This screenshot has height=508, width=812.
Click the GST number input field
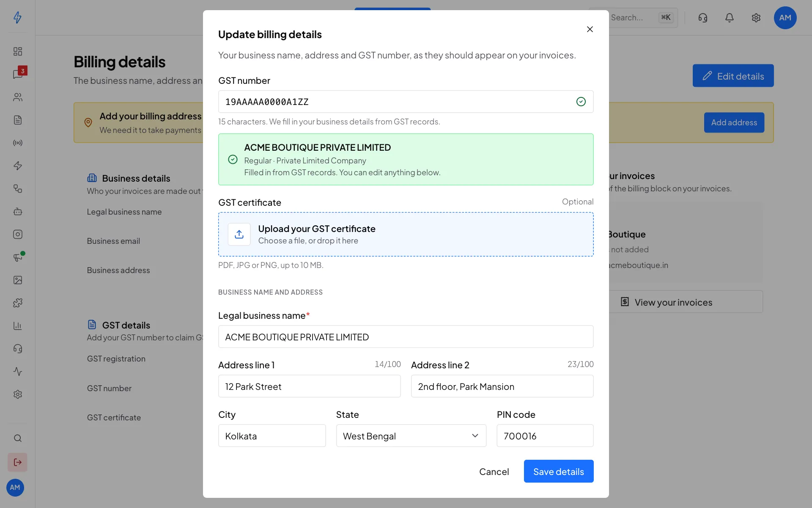point(406,102)
